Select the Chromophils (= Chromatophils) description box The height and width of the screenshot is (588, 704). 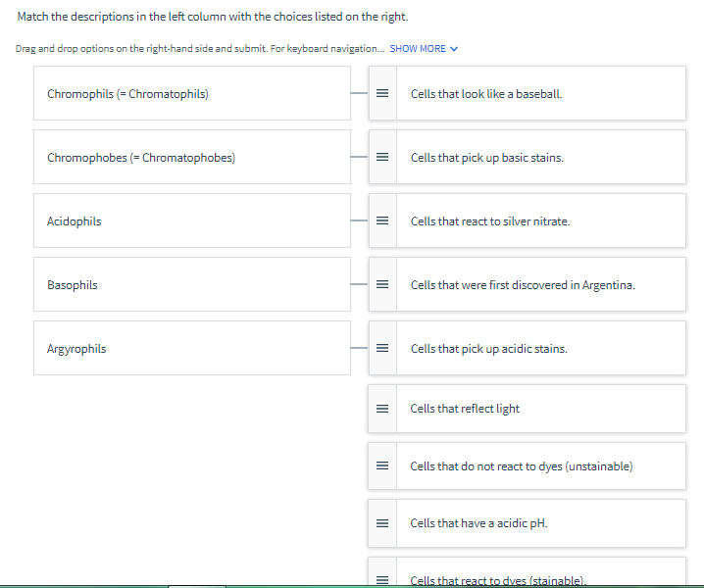pyautogui.click(x=192, y=93)
